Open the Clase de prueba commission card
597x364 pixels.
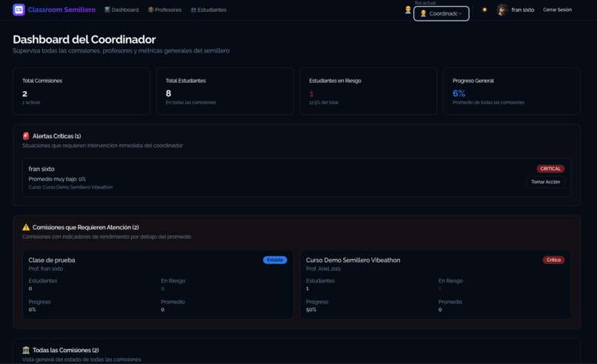158,285
